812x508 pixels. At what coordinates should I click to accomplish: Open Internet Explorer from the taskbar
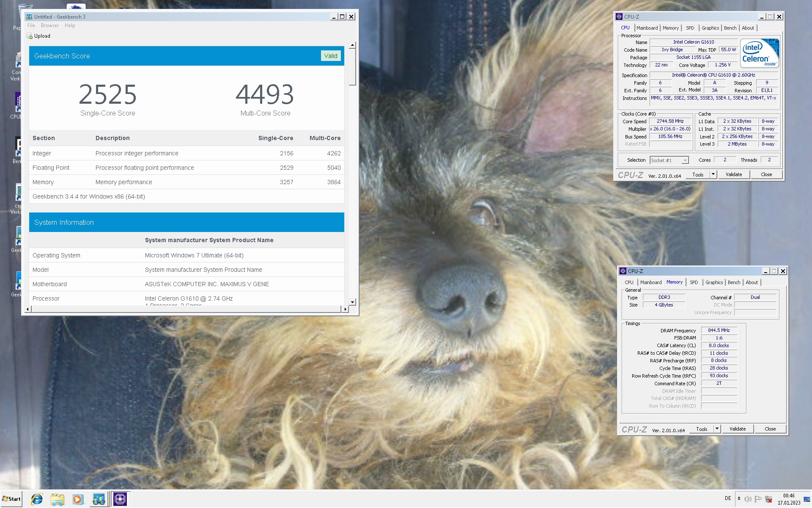tap(37, 499)
